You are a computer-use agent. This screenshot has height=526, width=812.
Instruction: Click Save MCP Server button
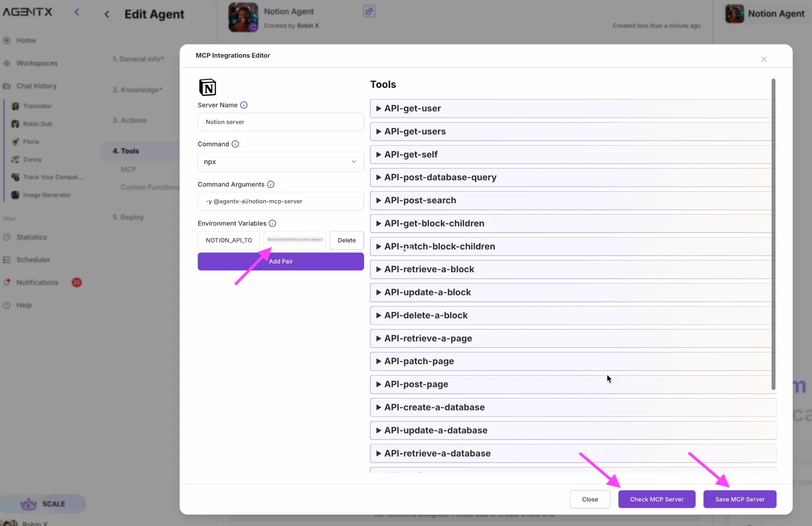point(740,499)
